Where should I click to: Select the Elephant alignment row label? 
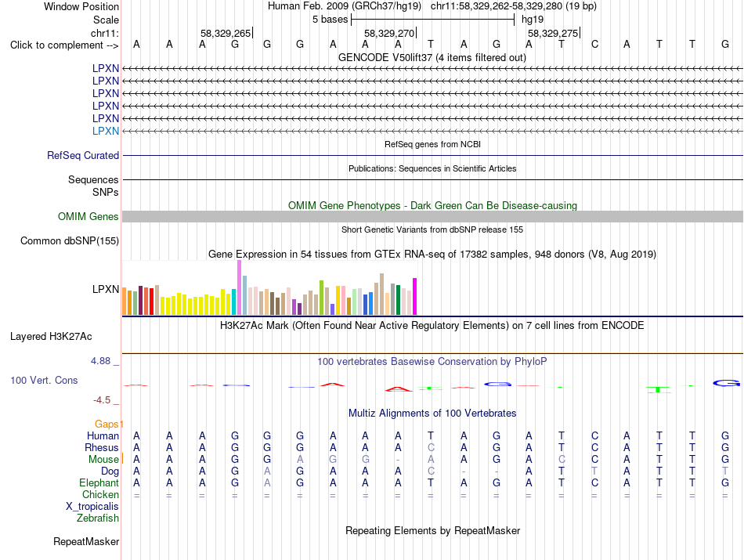(x=99, y=482)
